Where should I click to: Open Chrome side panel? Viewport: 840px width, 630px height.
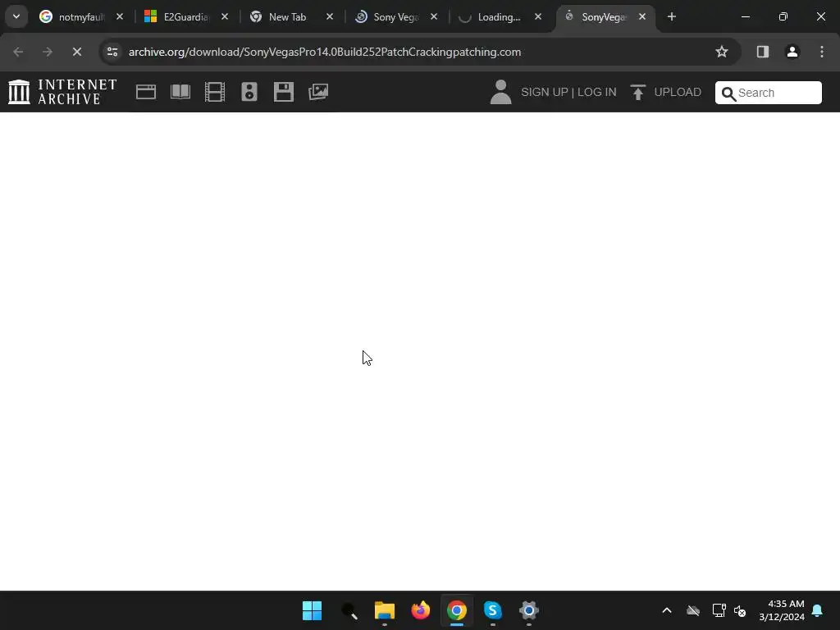(762, 52)
